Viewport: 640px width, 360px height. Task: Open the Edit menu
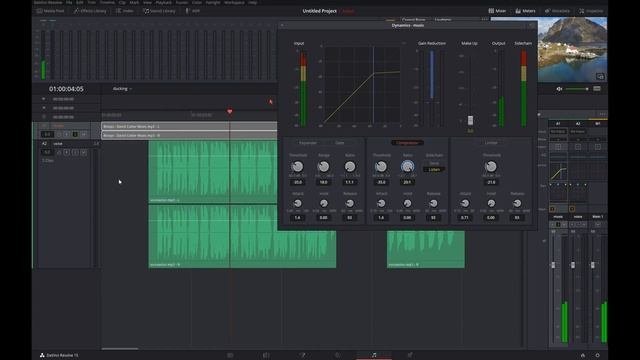click(80, 2)
